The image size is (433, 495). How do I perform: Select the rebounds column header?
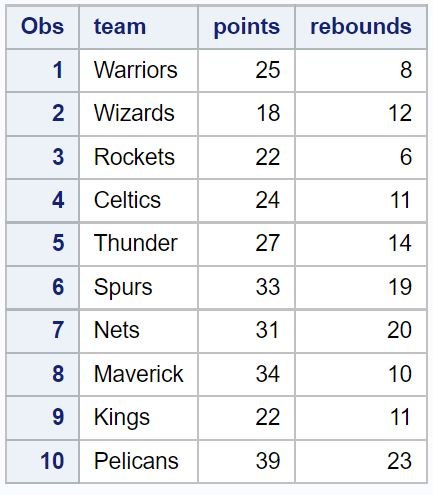(361, 27)
